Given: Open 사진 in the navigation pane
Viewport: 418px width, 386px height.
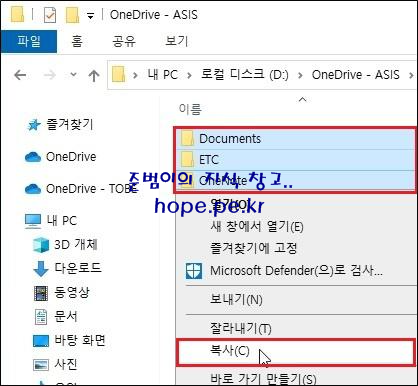Looking at the screenshot, I should pos(66,364).
